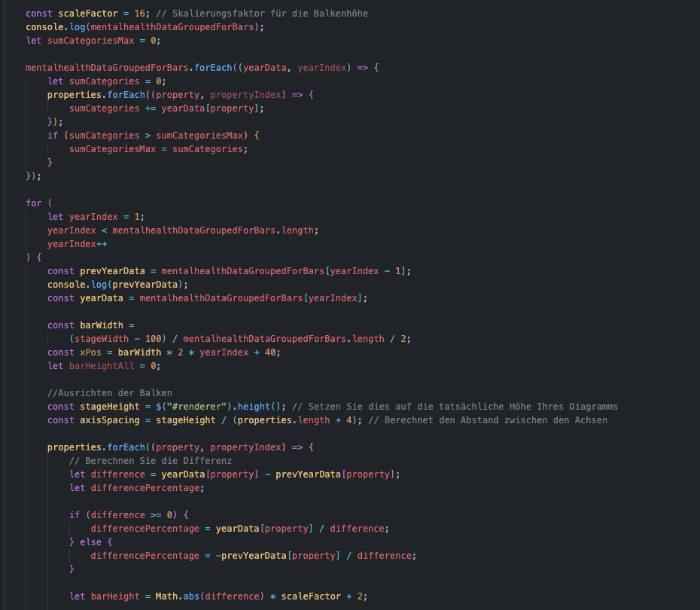700x610 pixels.
Task: Click Math.abs in the barHeight line
Action: pyautogui.click(x=180, y=596)
